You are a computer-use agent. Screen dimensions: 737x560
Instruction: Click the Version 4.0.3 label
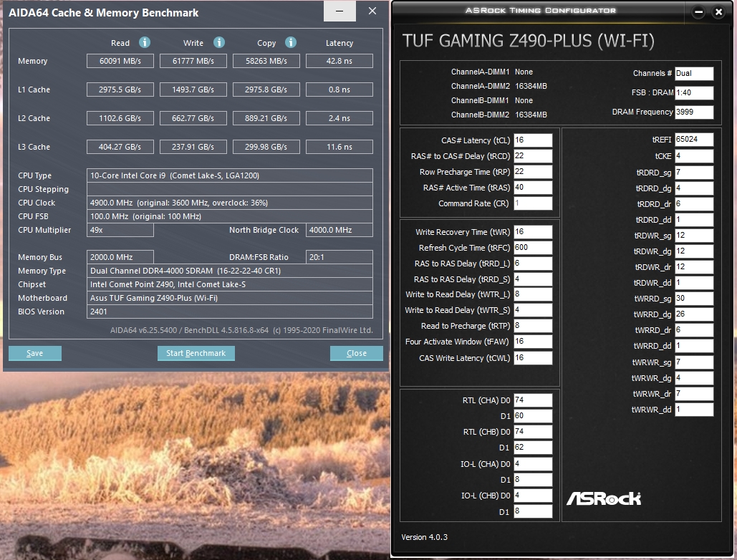point(425,537)
